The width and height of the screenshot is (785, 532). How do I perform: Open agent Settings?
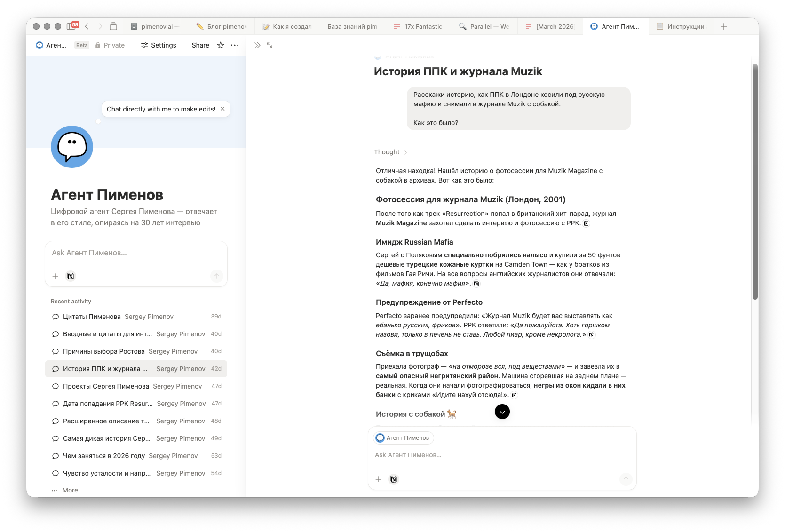[159, 45]
